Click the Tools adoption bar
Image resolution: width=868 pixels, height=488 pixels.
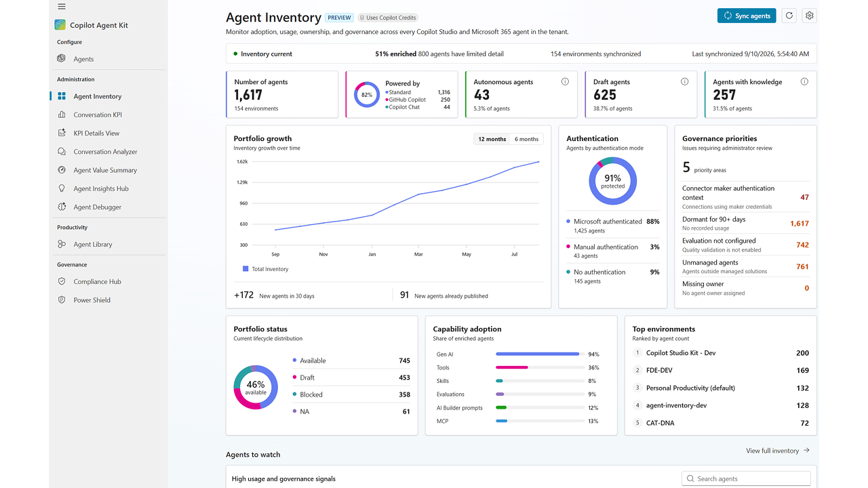click(540, 367)
